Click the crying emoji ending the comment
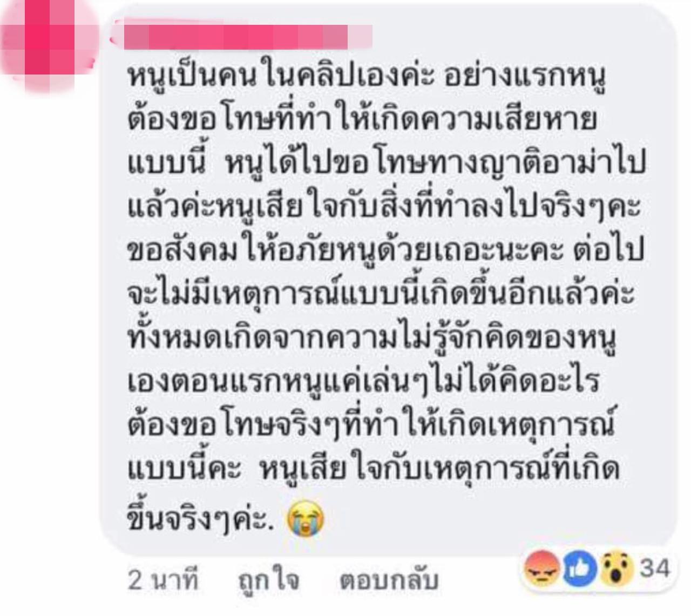The image size is (691, 616). coord(307,519)
